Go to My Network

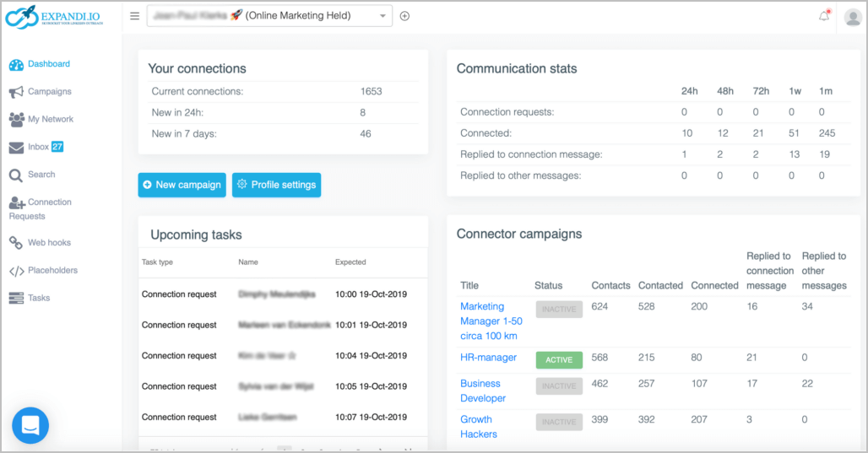coord(50,120)
